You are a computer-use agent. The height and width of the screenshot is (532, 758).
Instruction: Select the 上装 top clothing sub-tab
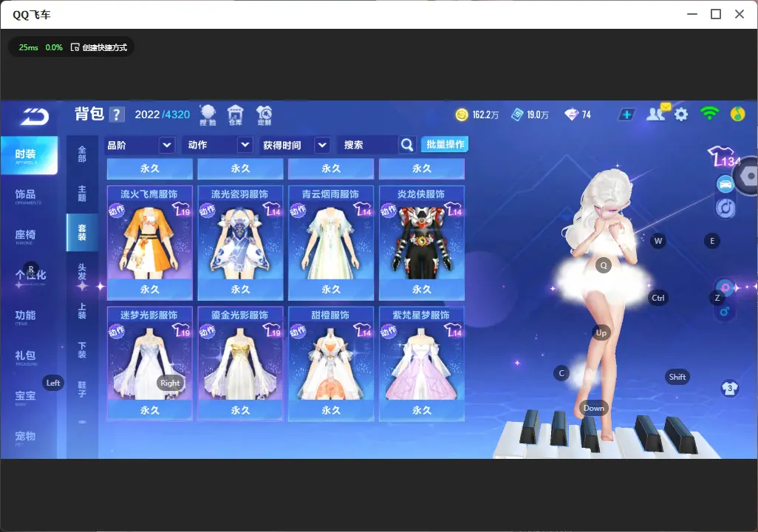[x=82, y=311]
